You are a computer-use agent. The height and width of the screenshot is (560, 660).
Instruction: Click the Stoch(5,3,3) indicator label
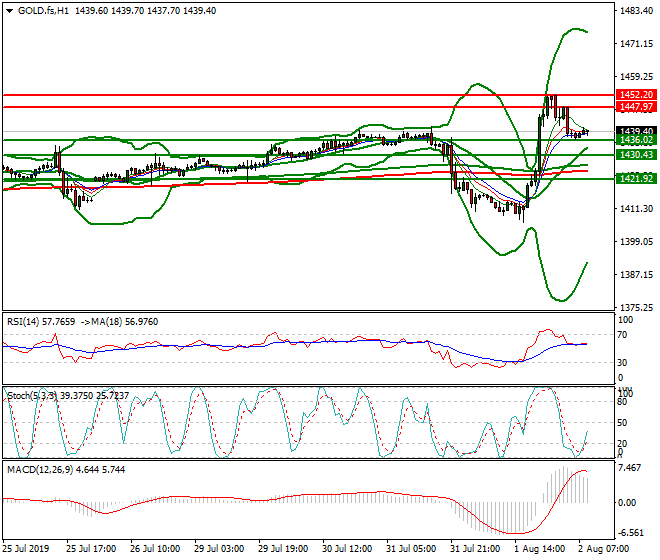[x=32, y=394]
